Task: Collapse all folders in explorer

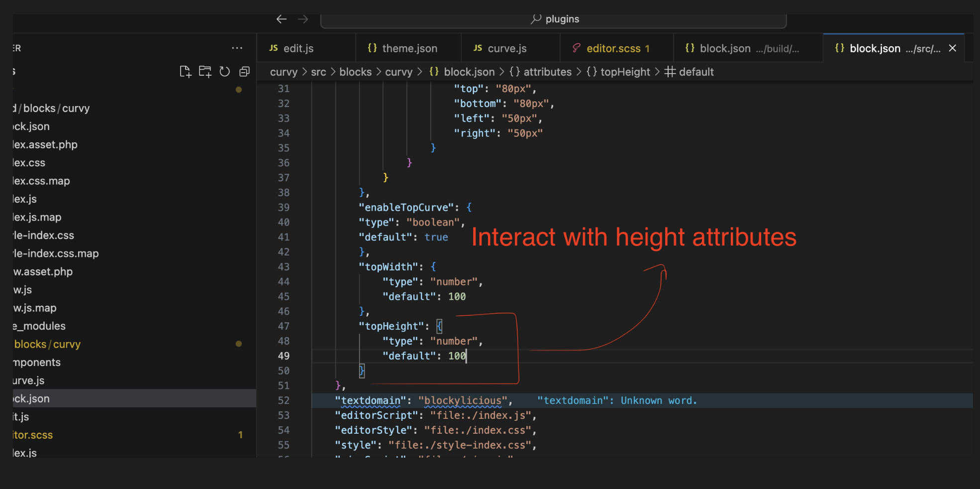Action: (244, 72)
